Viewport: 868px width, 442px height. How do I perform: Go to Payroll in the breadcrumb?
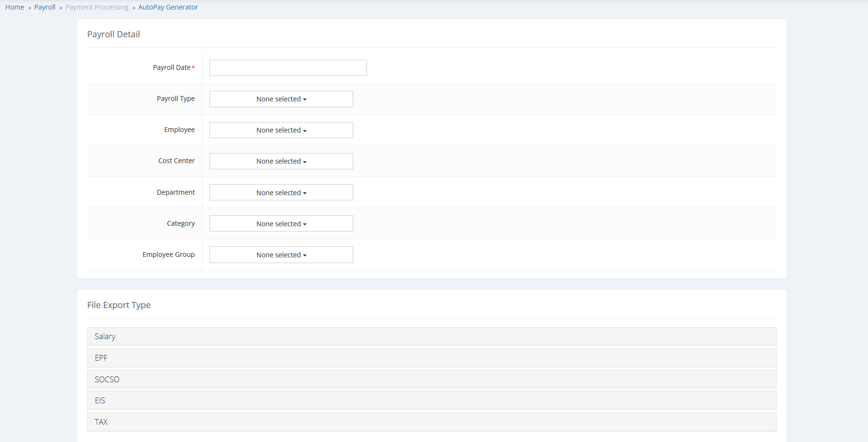(x=45, y=7)
